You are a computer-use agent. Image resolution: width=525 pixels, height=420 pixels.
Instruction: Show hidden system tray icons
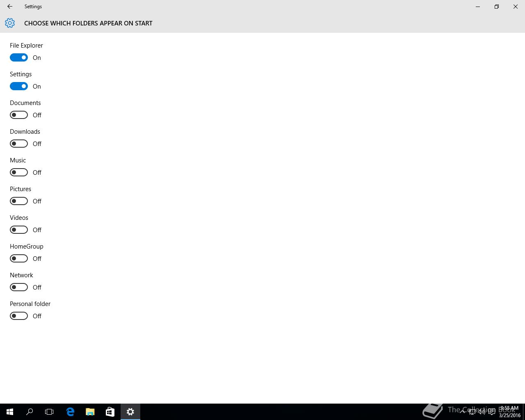pyautogui.click(x=462, y=412)
